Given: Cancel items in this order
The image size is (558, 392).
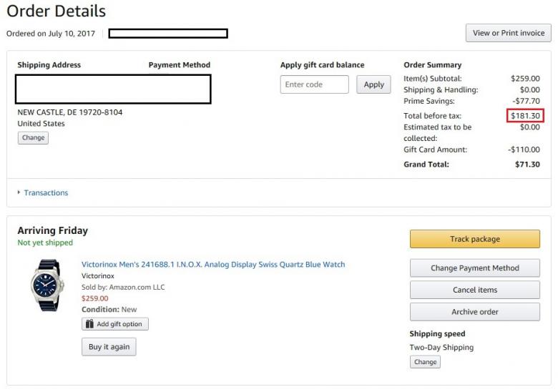Looking at the screenshot, I should (x=474, y=290).
